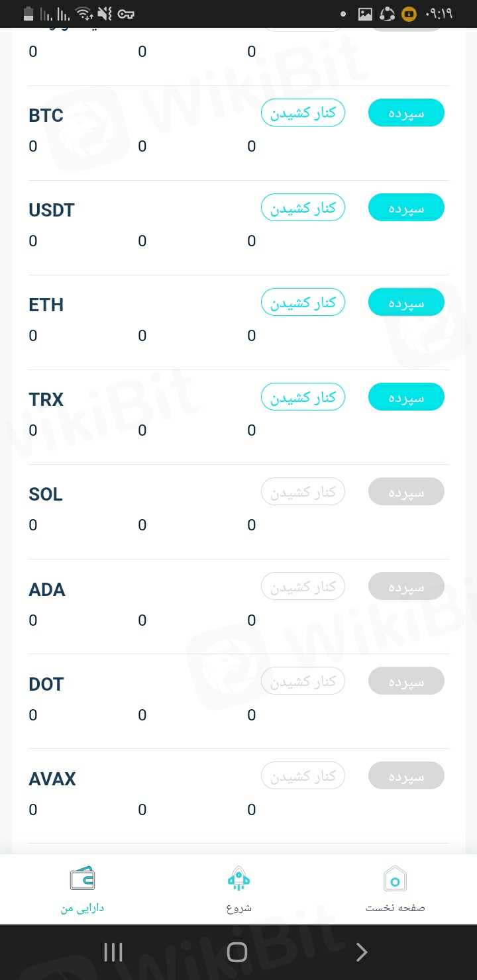Tap the withdraw button for USDT
Screen dimensions: 477x980
tap(303, 207)
